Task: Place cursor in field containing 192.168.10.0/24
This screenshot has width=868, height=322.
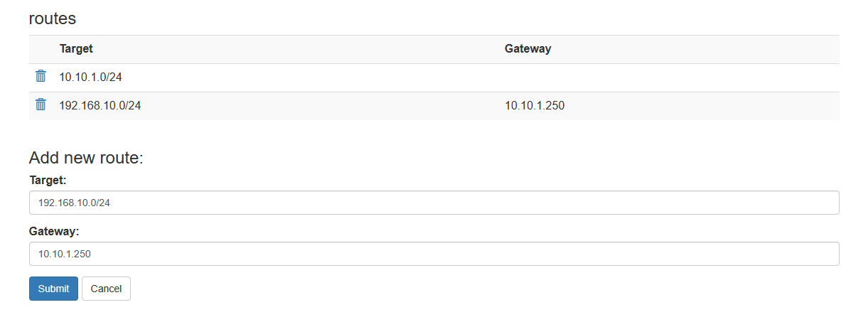Action: coord(434,203)
